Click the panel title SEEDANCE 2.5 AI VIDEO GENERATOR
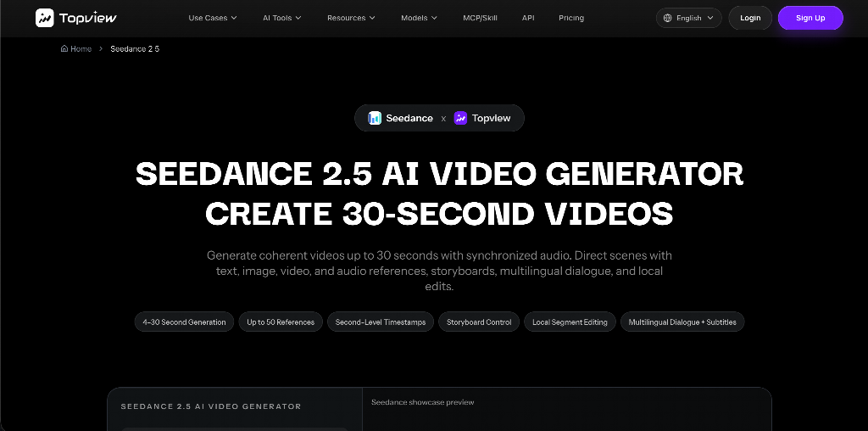The height and width of the screenshot is (431, 868). click(x=211, y=406)
